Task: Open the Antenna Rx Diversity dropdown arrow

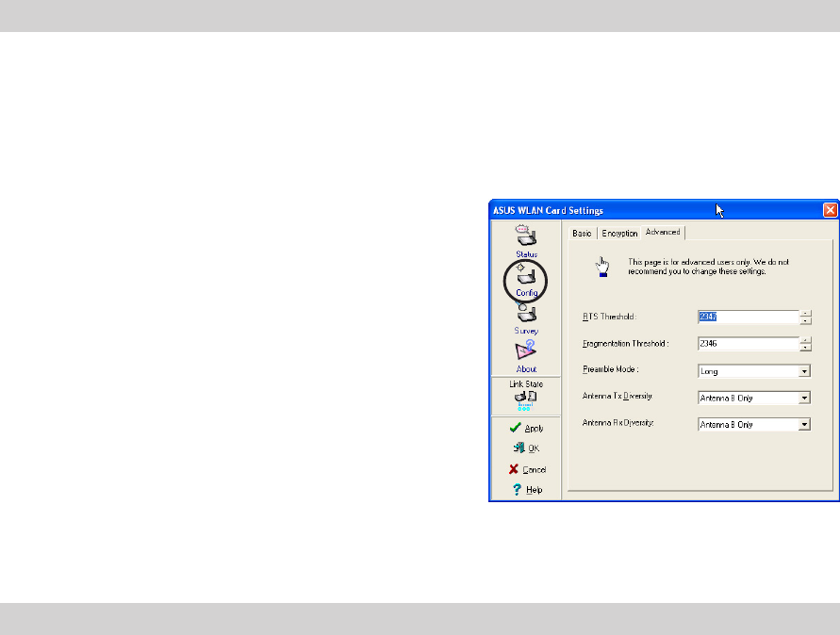Action: coord(804,425)
